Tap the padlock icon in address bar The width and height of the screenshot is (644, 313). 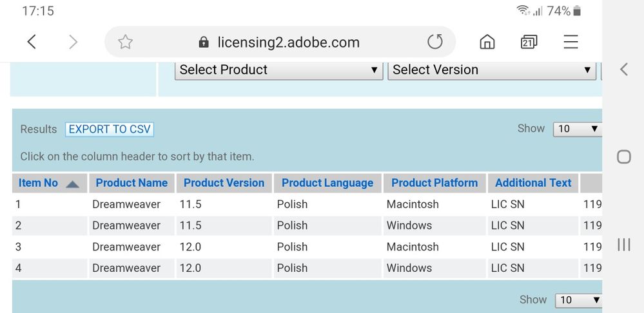[x=203, y=43]
